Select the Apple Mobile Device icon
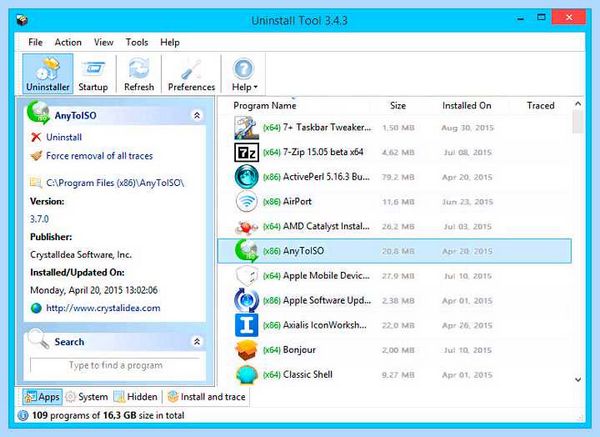600x437 pixels. point(246,276)
